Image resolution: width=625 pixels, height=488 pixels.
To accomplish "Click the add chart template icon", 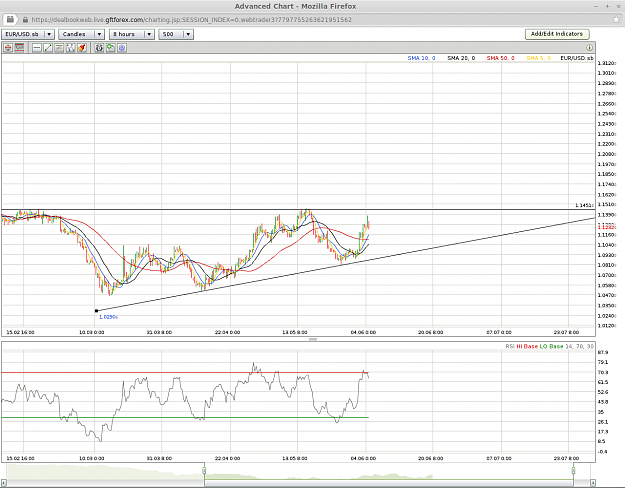I will pyautogui.click(x=110, y=48).
